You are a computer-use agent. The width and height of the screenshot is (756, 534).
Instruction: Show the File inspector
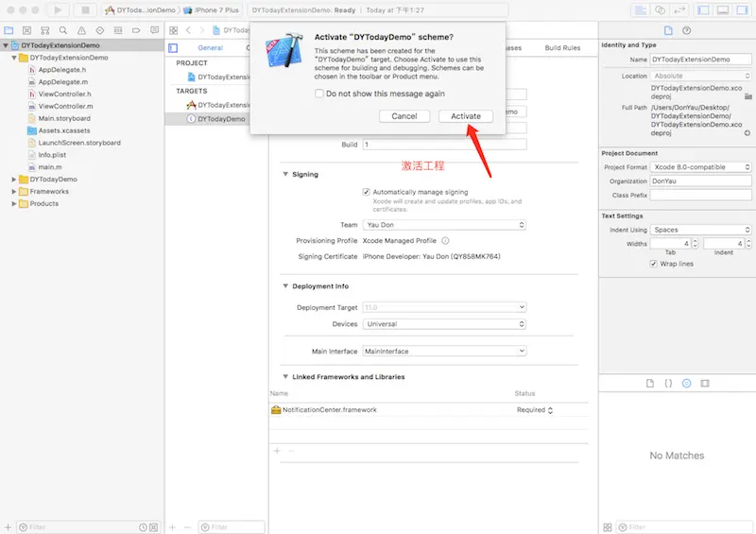[x=668, y=30]
